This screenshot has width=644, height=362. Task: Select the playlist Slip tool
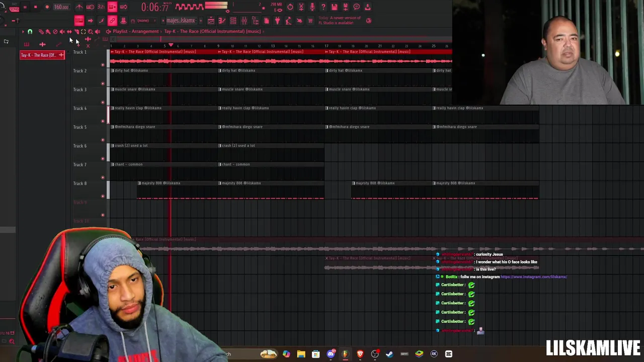point(69,32)
